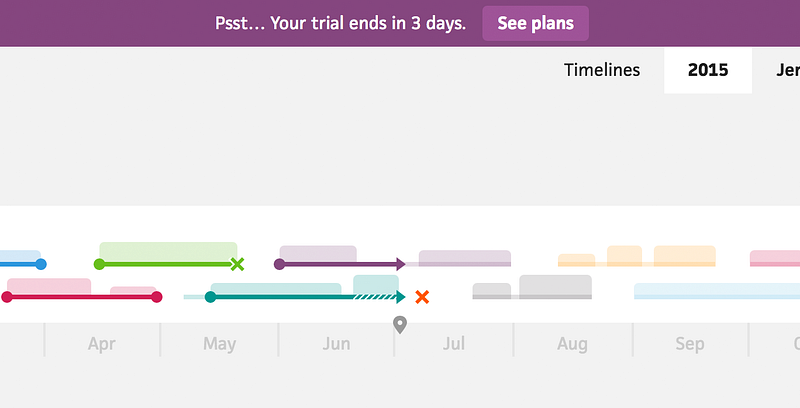Click the Jul month label

point(454,343)
